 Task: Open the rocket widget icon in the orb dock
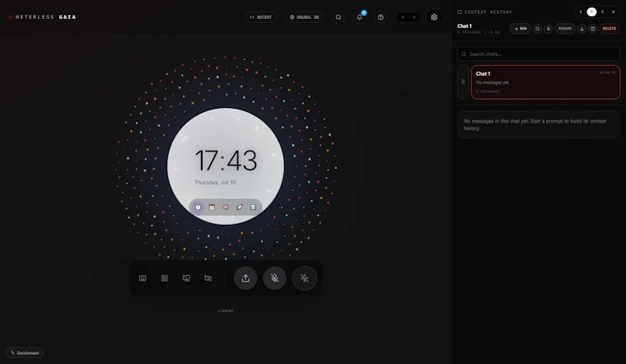(x=239, y=208)
